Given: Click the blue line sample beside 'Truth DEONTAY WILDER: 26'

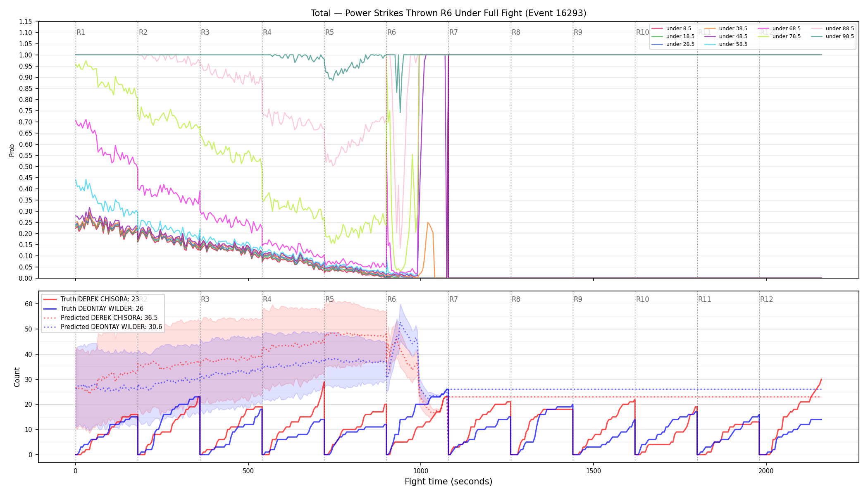Looking at the screenshot, I should [x=50, y=309].
